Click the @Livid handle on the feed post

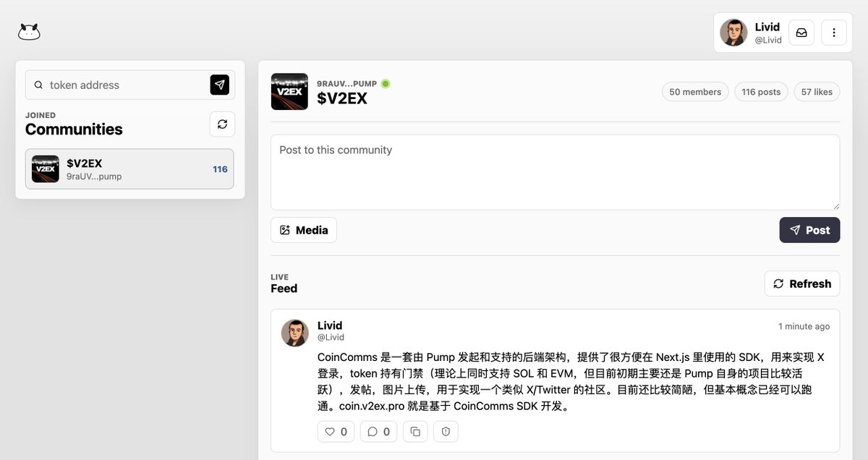pyautogui.click(x=331, y=337)
